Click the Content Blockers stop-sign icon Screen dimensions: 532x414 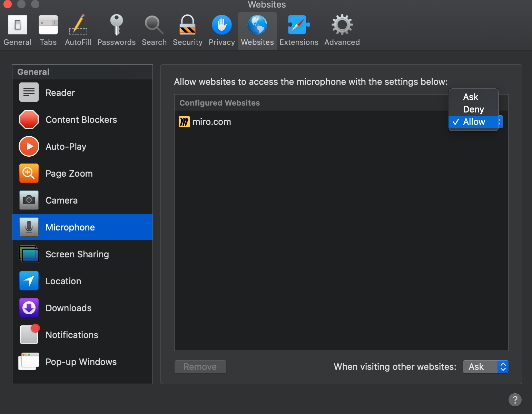pyautogui.click(x=29, y=120)
